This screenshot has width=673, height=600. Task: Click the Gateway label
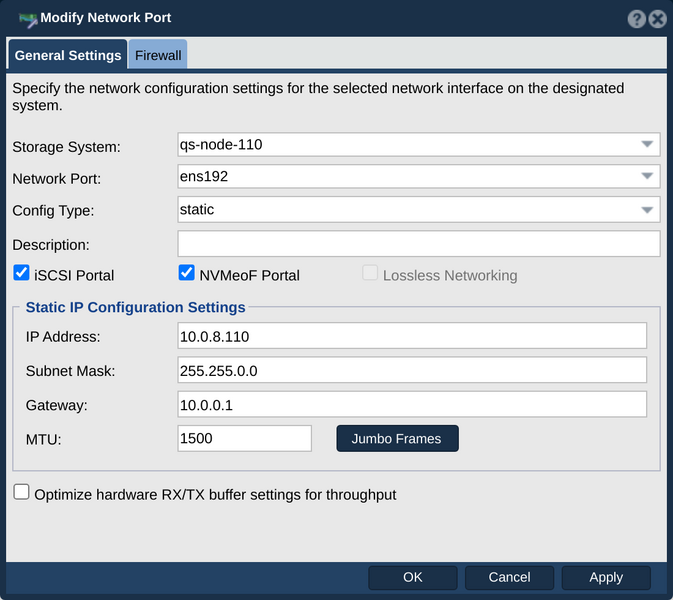(x=57, y=405)
